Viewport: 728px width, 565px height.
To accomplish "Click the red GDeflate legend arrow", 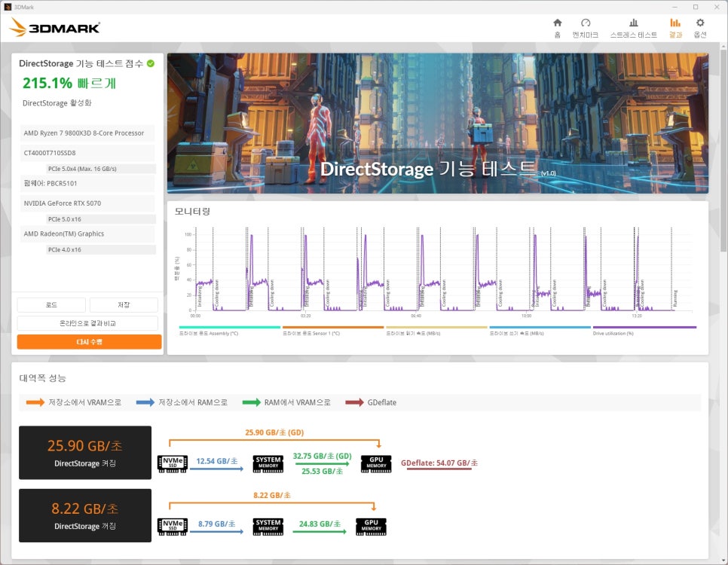I will pyautogui.click(x=355, y=402).
